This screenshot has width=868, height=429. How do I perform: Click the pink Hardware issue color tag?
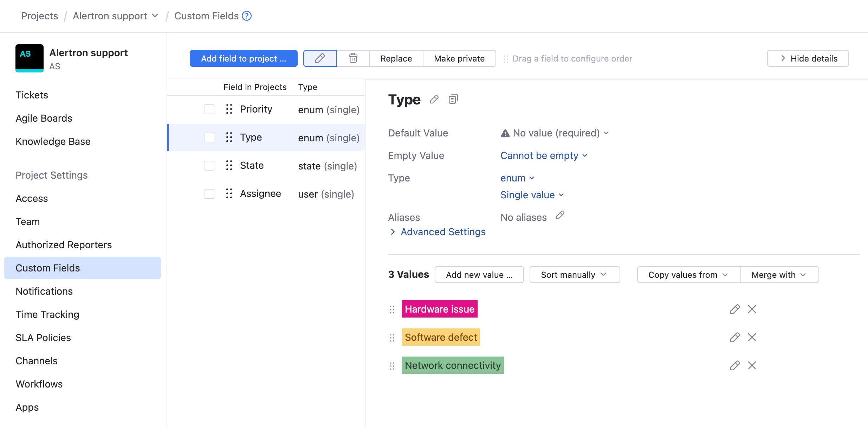(439, 309)
